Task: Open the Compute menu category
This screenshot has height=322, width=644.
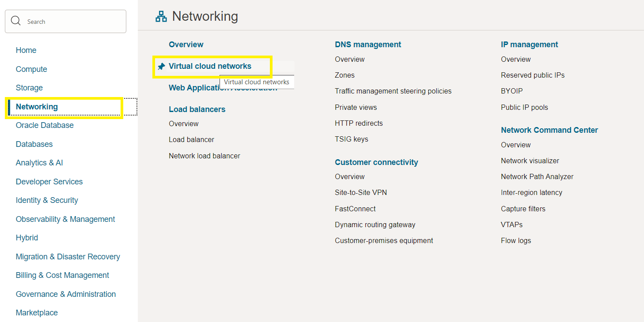Action: pyautogui.click(x=31, y=69)
